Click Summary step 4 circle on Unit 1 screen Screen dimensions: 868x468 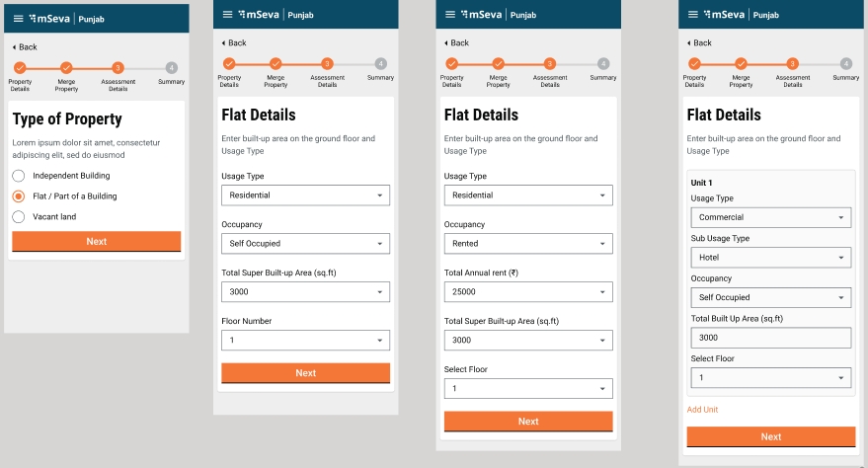click(x=846, y=63)
